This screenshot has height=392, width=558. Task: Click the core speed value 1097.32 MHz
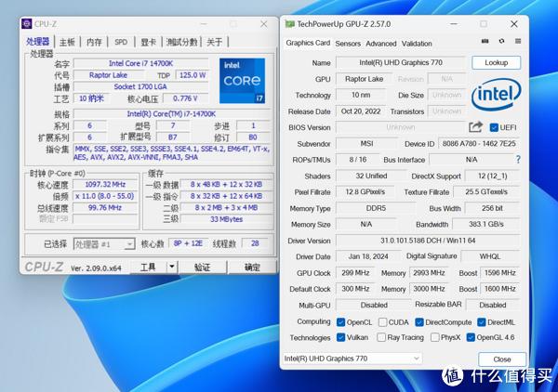(105, 185)
